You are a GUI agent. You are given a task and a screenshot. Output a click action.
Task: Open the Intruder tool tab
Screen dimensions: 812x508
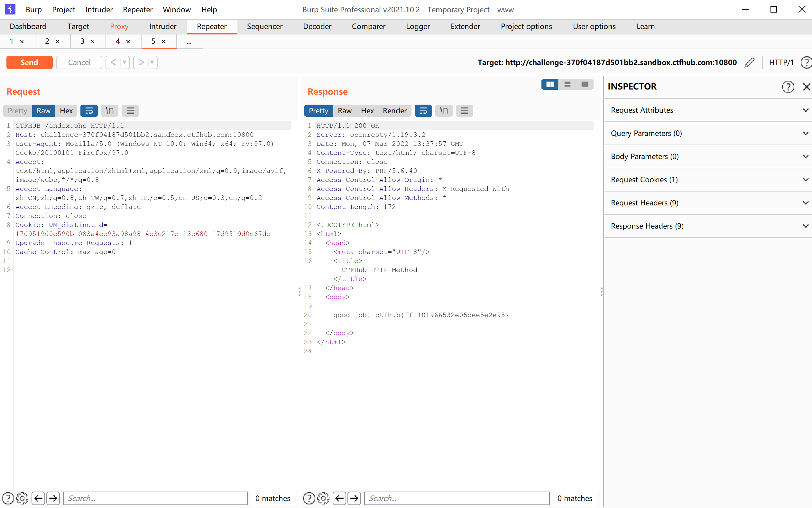(163, 26)
